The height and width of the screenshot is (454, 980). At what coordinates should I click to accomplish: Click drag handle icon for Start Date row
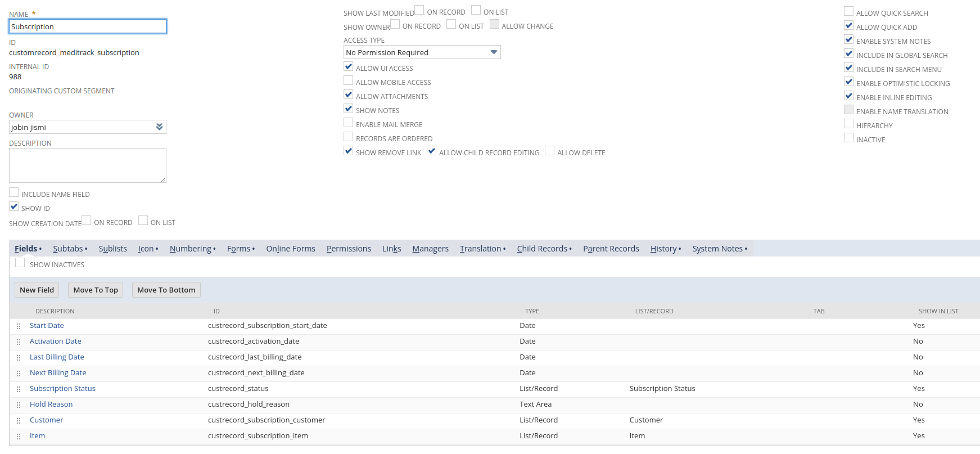coord(19,326)
